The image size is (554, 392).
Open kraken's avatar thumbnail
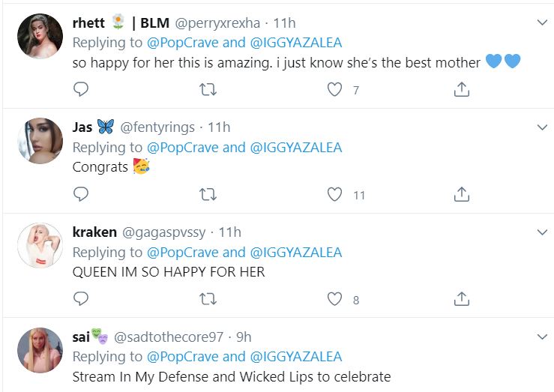(40, 245)
